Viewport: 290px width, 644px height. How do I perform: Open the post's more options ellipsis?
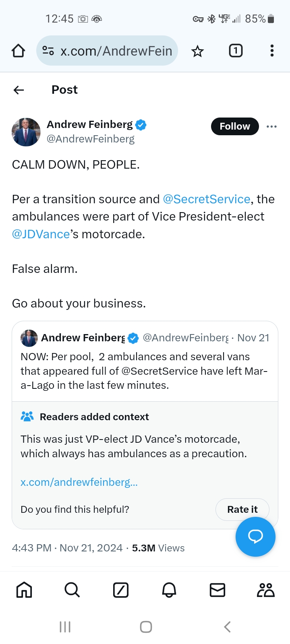tap(271, 126)
